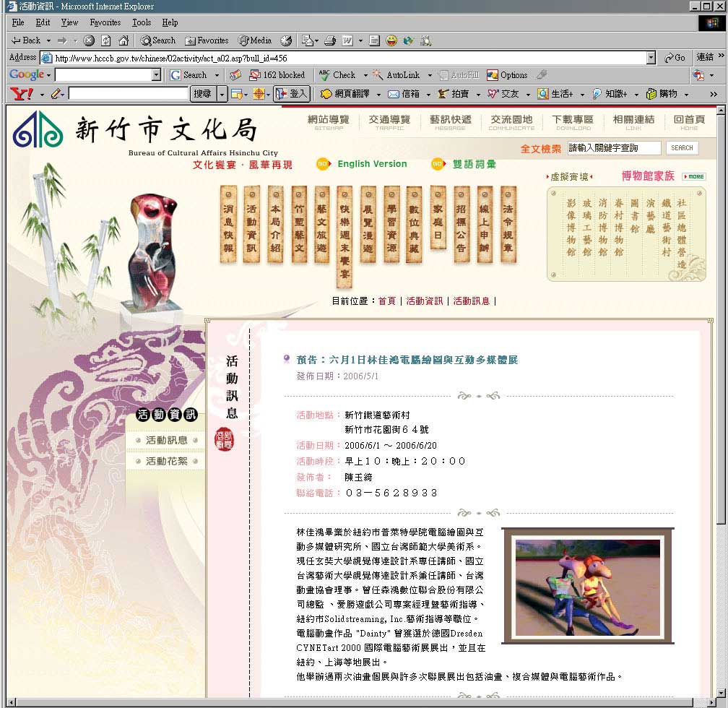Open the Favorites pane in the toolbar
The image size is (728, 708).
coord(207,40)
